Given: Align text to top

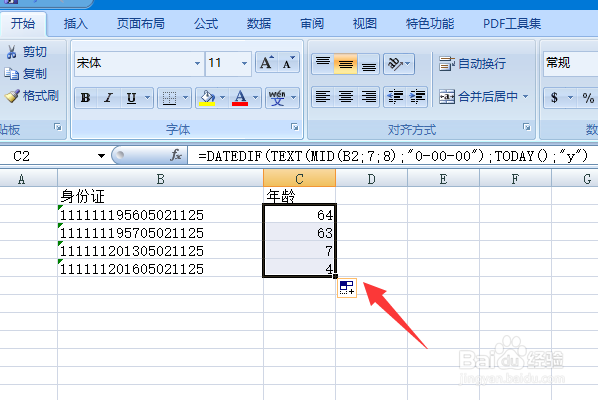Looking at the screenshot, I should coord(323,64).
